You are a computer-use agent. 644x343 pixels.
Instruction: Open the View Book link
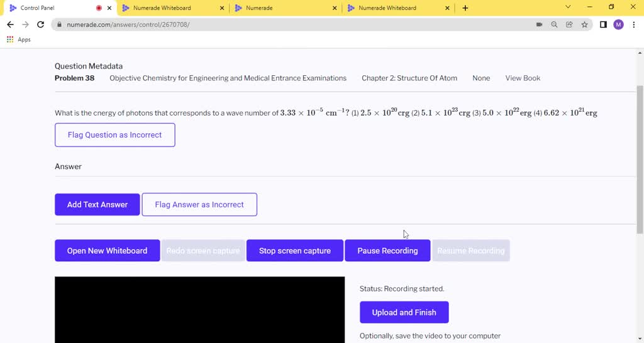pyautogui.click(x=523, y=79)
